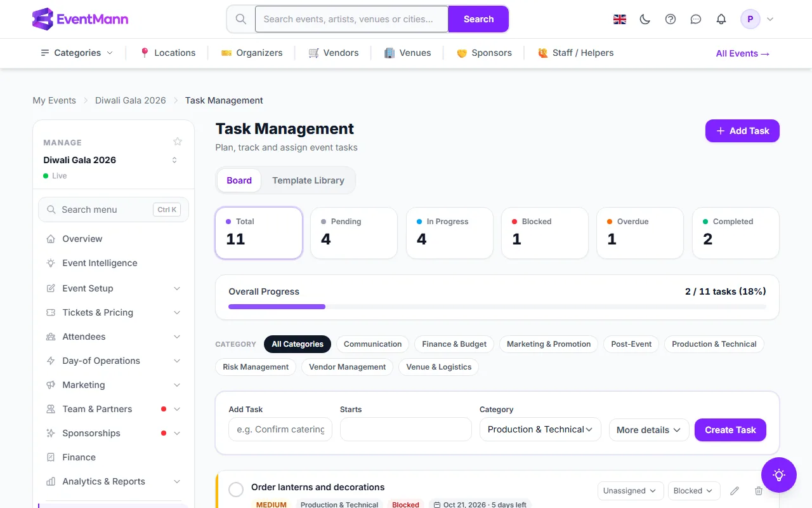This screenshot has height=508, width=812.
Task: Click the Add Task name input field
Action: click(x=280, y=429)
